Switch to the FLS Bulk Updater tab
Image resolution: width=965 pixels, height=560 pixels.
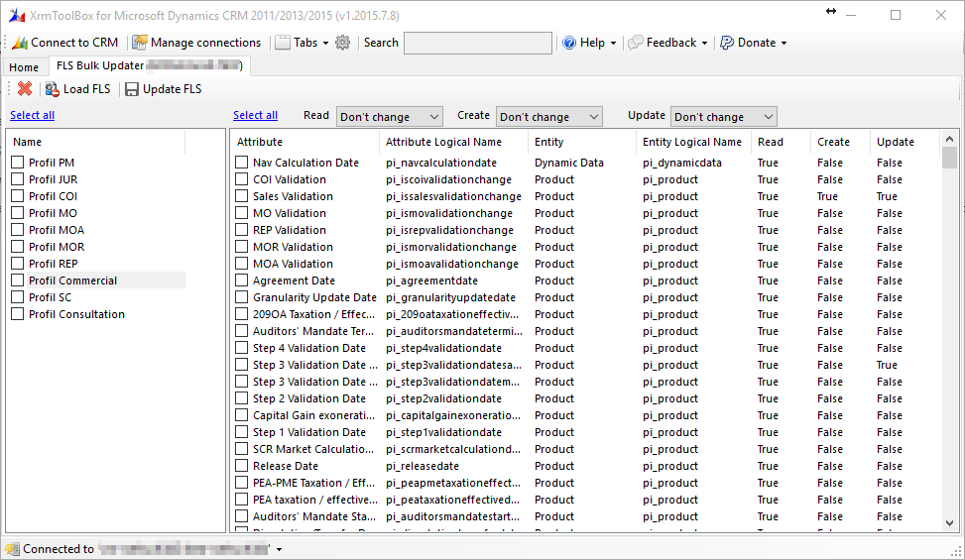pyautogui.click(x=149, y=65)
